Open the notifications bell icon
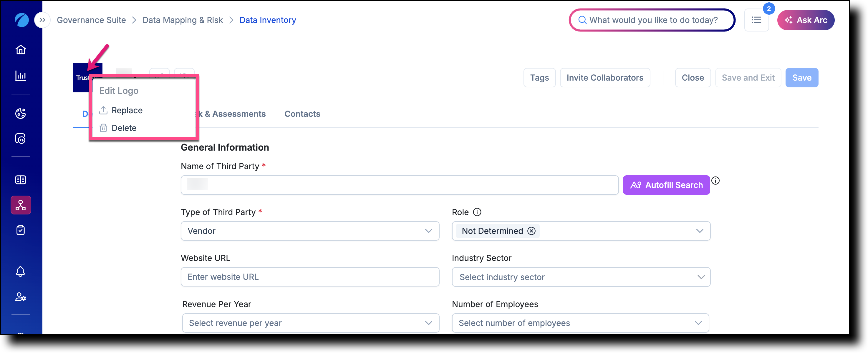Image resolution: width=868 pixels, height=353 pixels. tap(21, 271)
